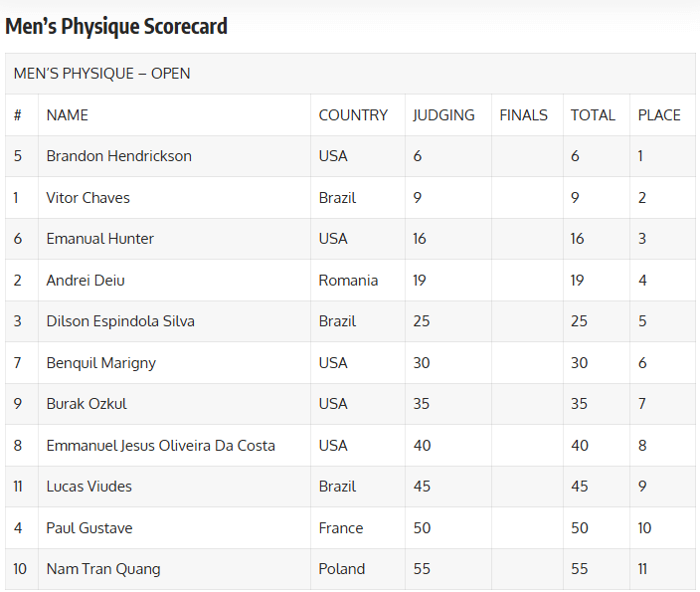Image resolution: width=700 pixels, height=592 pixels.
Task: Click the PLACE column header
Action: click(x=659, y=115)
